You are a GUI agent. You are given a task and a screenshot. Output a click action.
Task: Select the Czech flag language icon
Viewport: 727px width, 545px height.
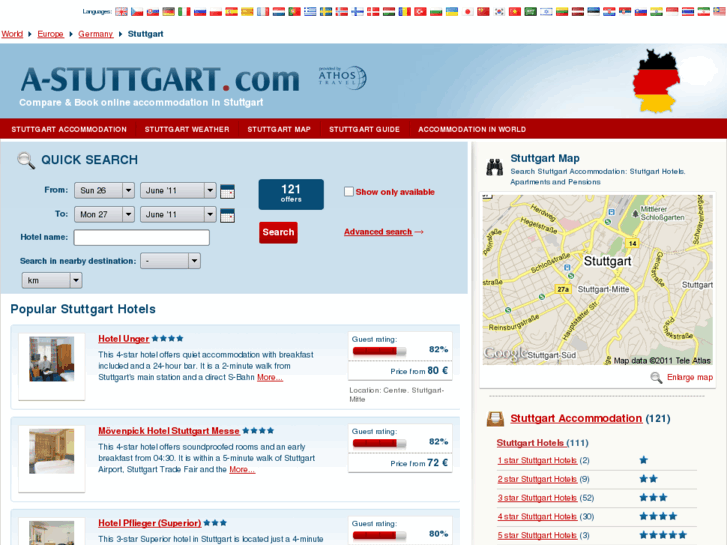point(137,12)
